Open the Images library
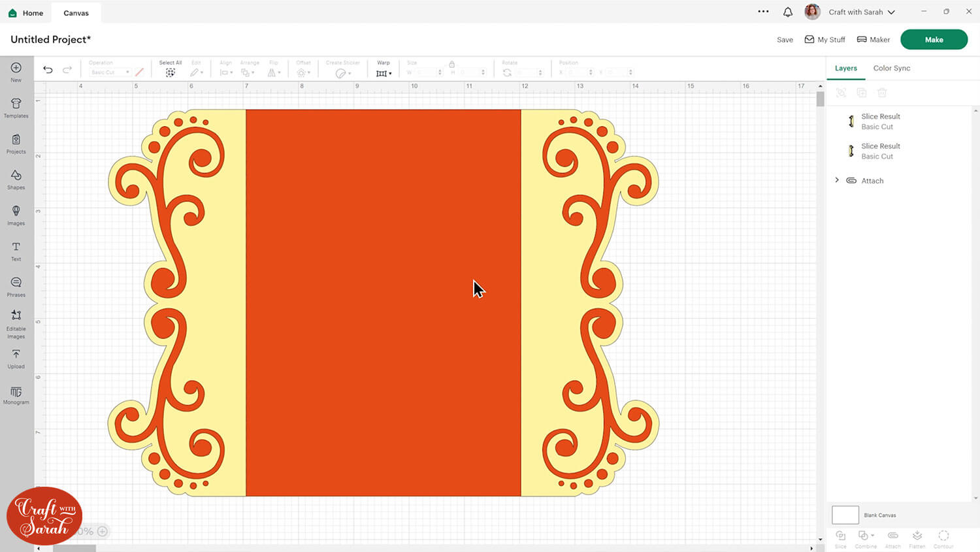The height and width of the screenshot is (552, 980). (16, 215)
